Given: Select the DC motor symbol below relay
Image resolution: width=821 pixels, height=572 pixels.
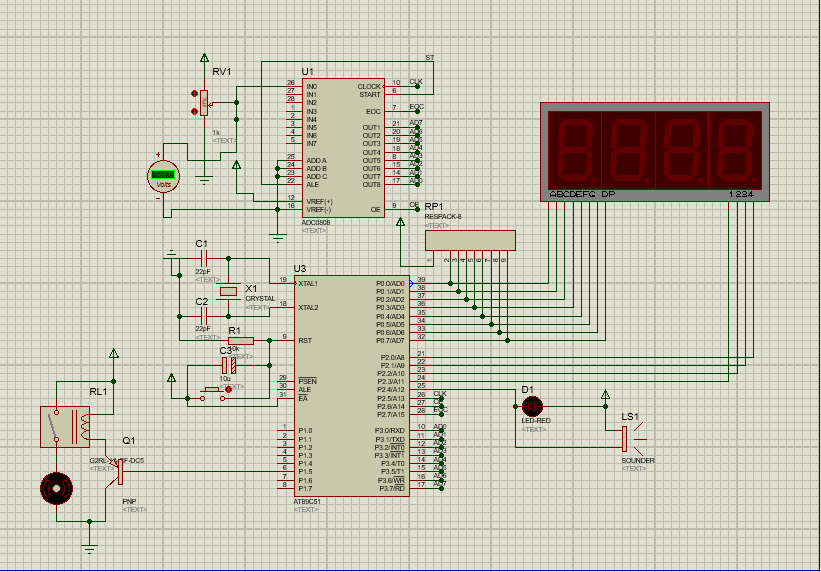Looking at the screenshot, I should (57, 488).
